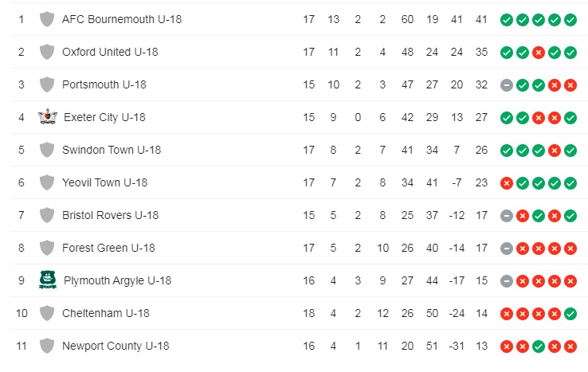
Task: Click Exeter City's last green win icon
Action: point(570,118)
